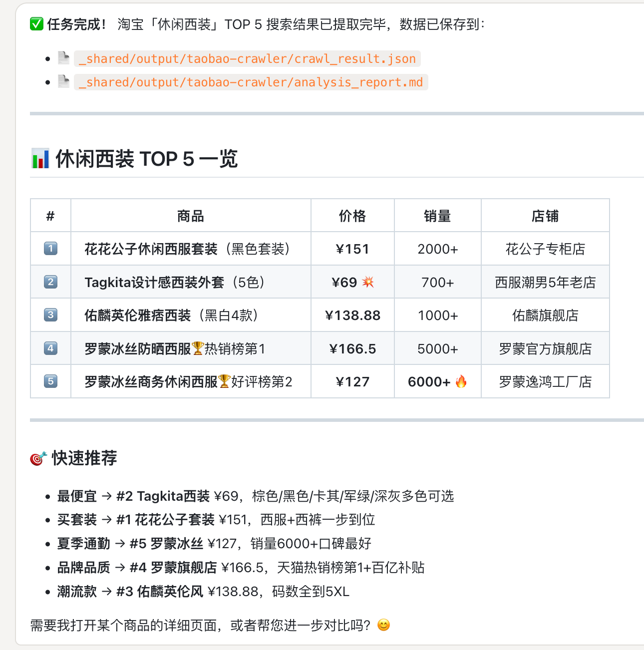644x650 pixels.
Task: Click the file icon beside crawl_result.json
Action: (63, 58)
